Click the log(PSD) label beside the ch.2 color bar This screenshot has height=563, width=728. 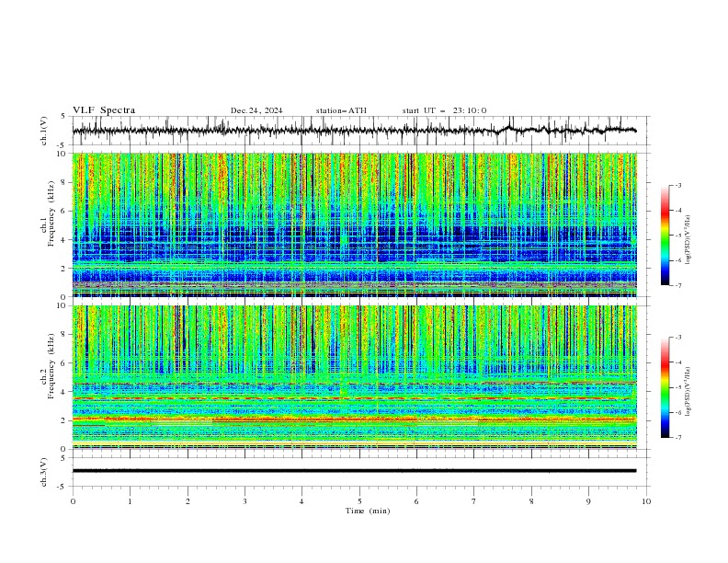tap(688, 392)
